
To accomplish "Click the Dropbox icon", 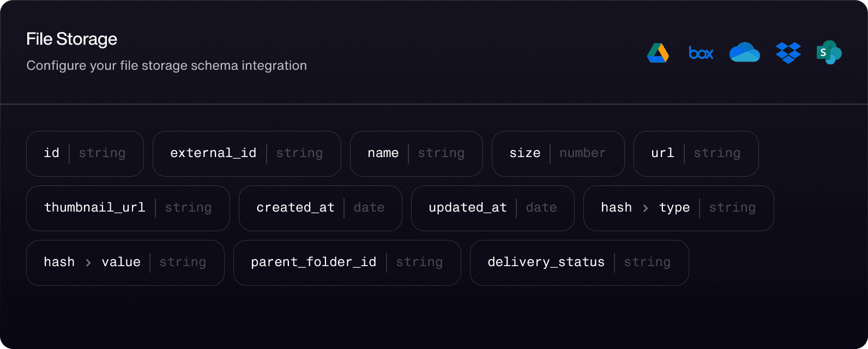I will click(788, 53).
